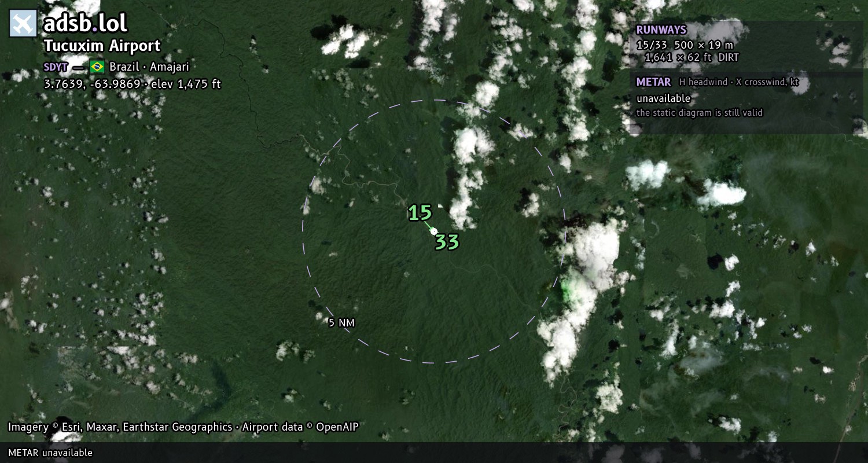Image resolution: width=868 pixels, height=463 pixels.
Task: Click the 1,641 × 62 ft DIRT line
Action: [692, 57]
